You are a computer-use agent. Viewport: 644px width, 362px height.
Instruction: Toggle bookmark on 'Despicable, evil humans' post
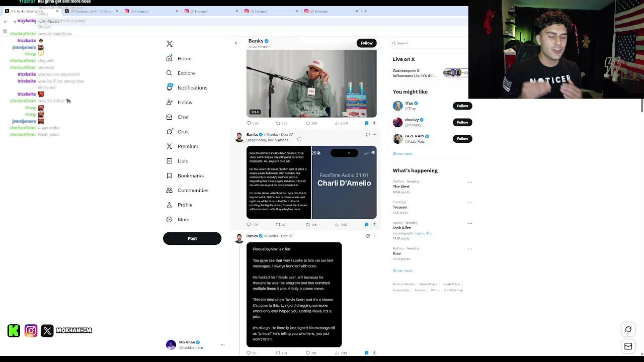(x=367, y=225)
